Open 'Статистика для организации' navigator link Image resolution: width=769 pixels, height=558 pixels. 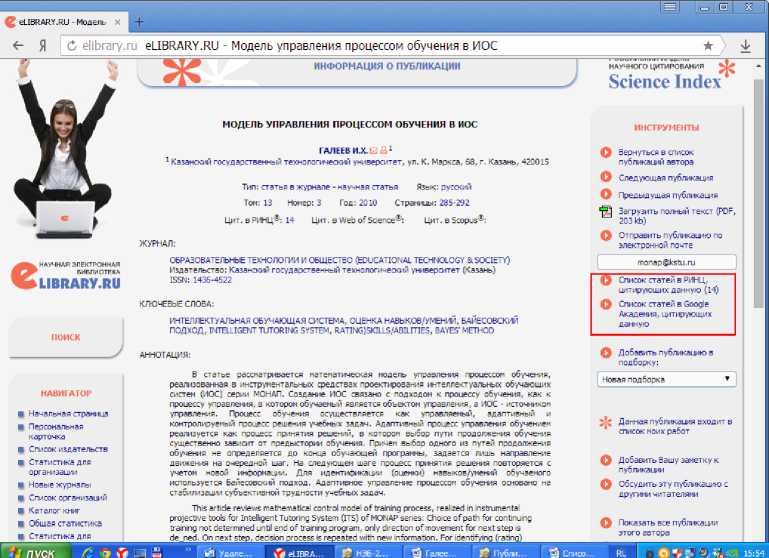point(59,467)
